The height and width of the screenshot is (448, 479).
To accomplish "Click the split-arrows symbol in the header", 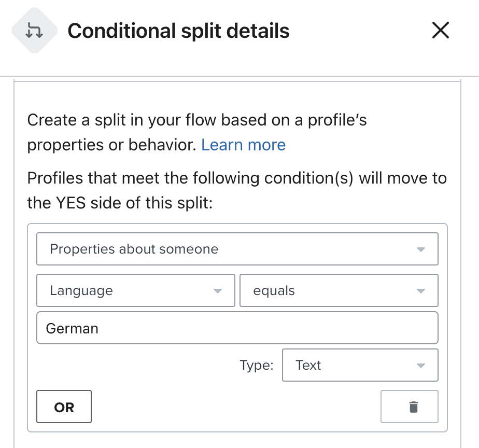I will point(34,30).
